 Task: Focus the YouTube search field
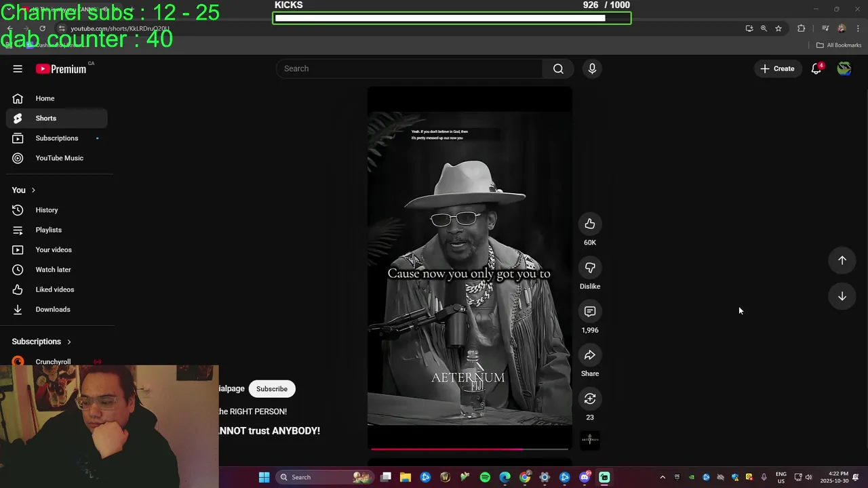click(x=409, y=68)
